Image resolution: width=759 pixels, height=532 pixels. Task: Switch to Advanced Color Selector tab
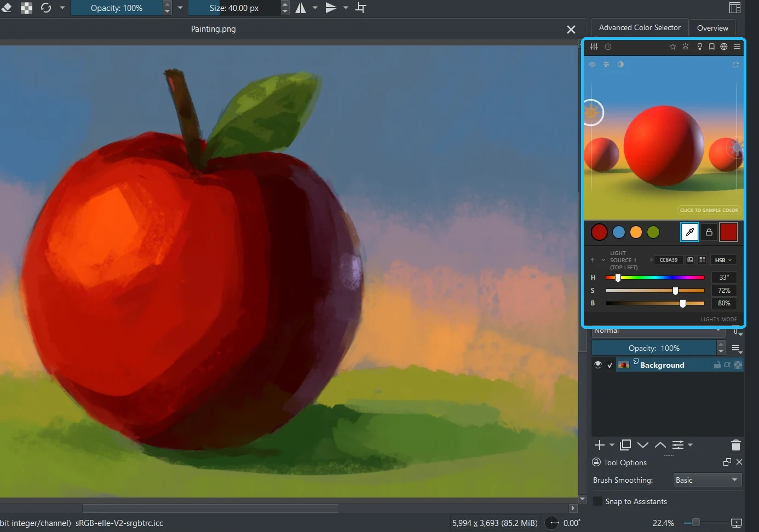click(640, 27)
